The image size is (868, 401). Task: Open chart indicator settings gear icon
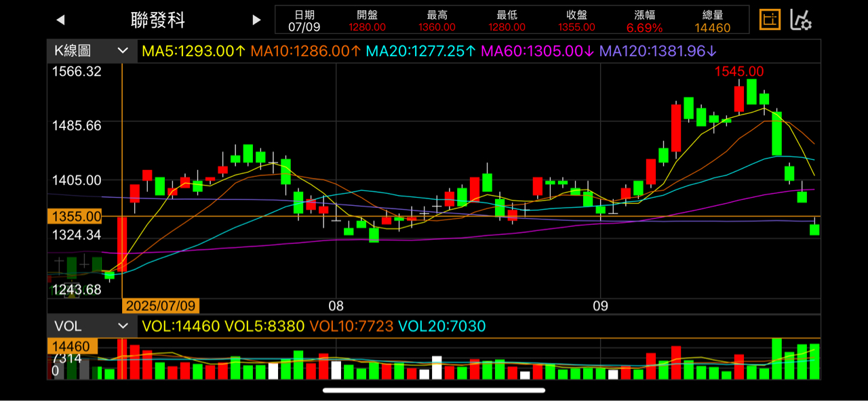click(x=801, y=20)
